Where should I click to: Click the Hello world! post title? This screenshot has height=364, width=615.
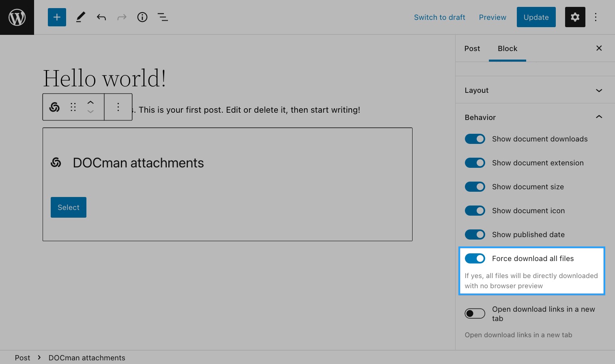coord(105,78)
